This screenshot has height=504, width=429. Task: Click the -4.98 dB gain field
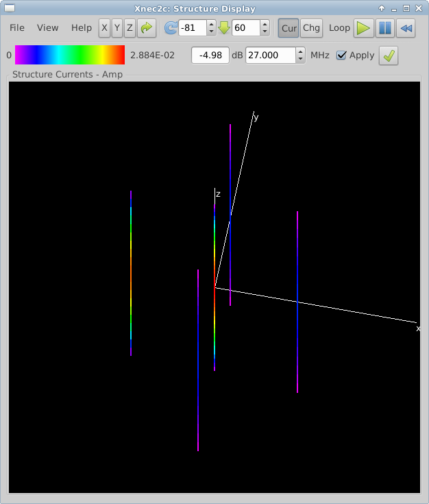[210, 56]
